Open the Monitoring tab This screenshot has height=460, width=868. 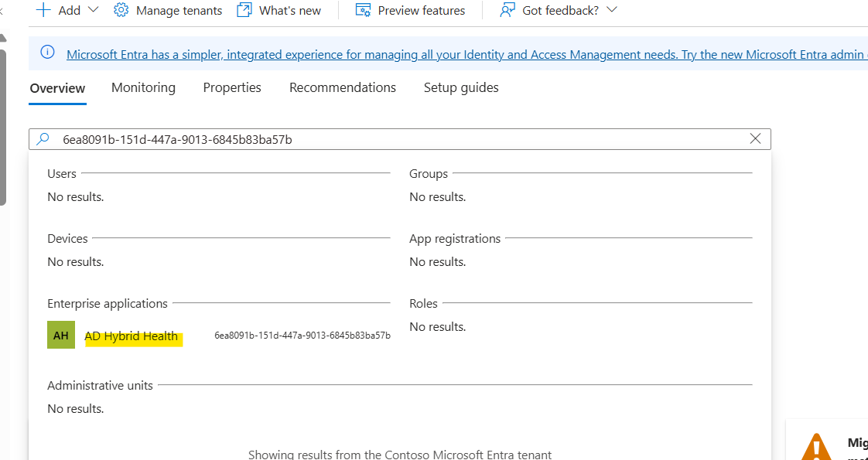click(143, 88)
